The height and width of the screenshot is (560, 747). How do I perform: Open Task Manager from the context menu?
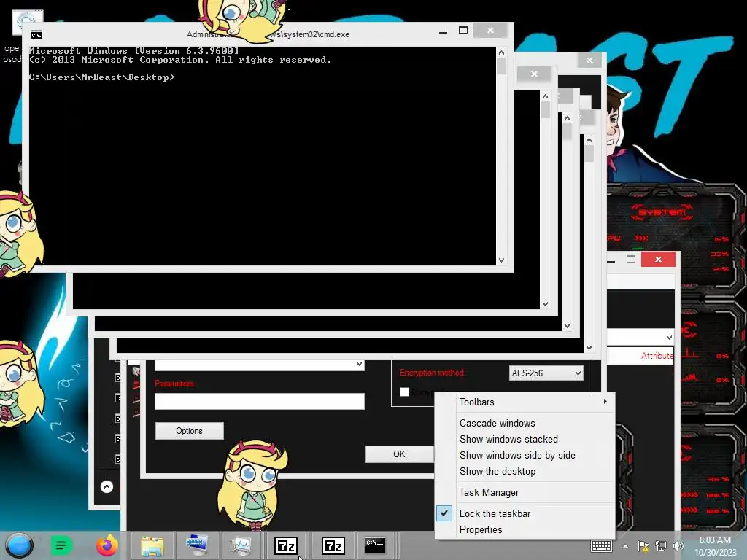pyautogui.click(x=489, y=492)
